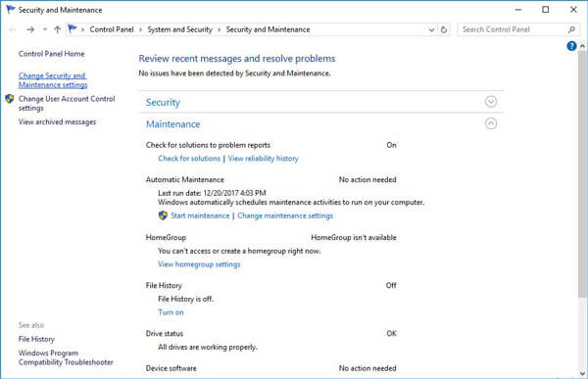Go back with the left arrow icon
The width and height of the screenshot is (588, 379).
pyautogui.click(x=13, y=29)
